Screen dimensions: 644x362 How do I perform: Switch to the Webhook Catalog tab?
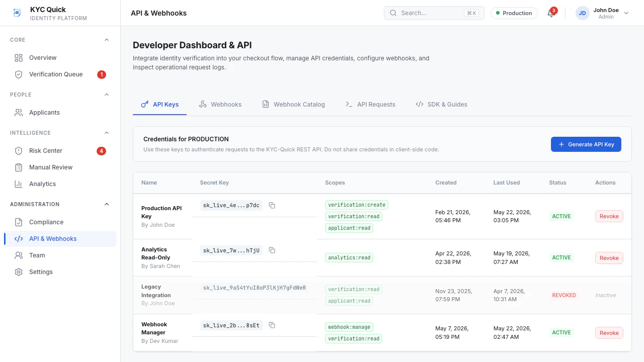click(293, 105)
